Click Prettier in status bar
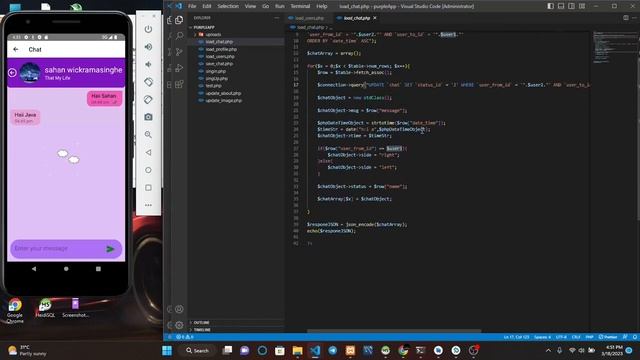Image resolution: width=640 pixels, height=360 pixels. click(608, 337)
